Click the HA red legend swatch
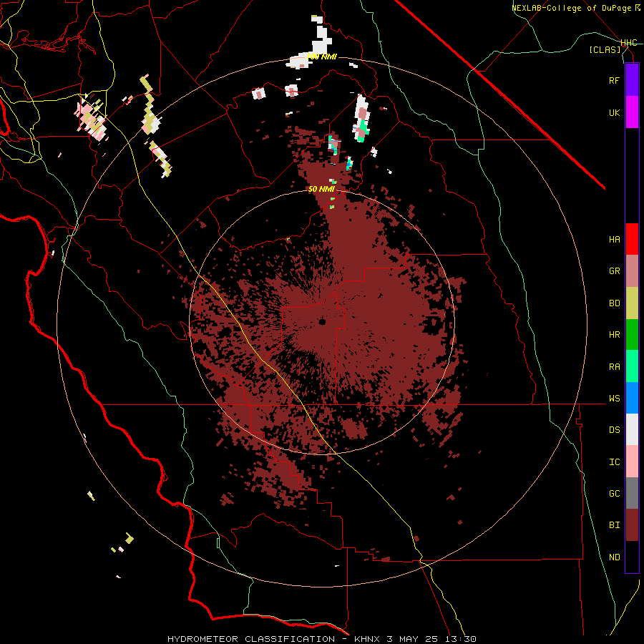The image size is (644, 644). click(x=632, y=239)
